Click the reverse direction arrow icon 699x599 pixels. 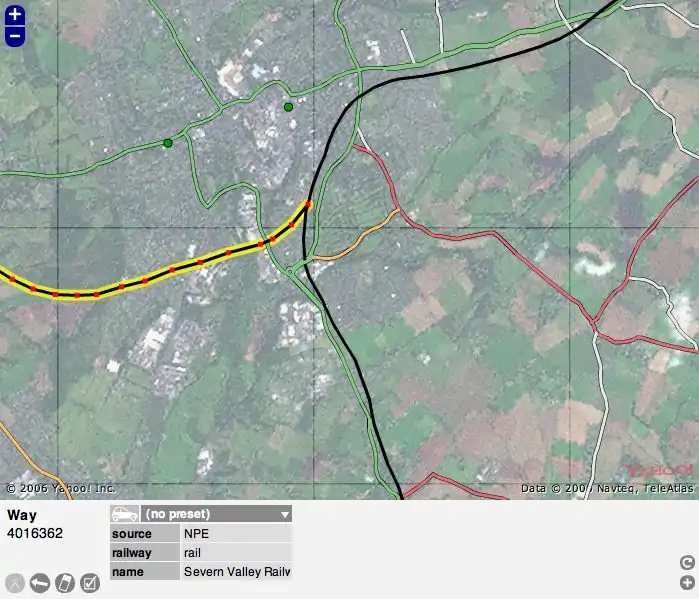click(40, 583)
